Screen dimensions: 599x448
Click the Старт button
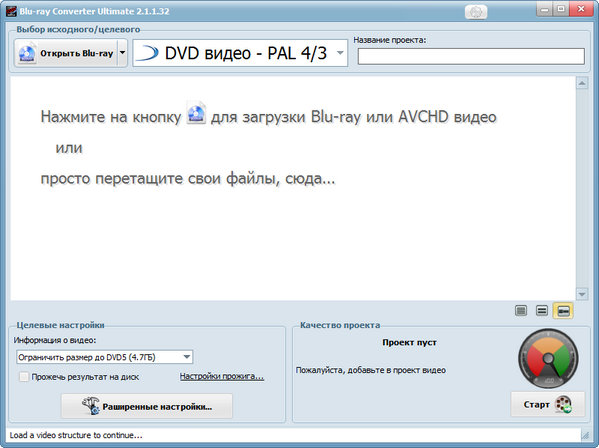click(547, 404)
